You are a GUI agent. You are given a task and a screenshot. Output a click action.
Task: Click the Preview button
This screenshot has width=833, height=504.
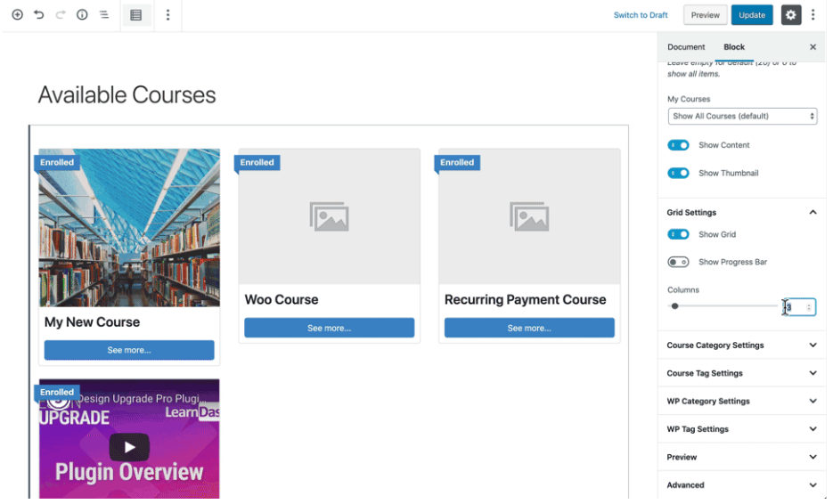pyautogui.click(x=705, y=15)
